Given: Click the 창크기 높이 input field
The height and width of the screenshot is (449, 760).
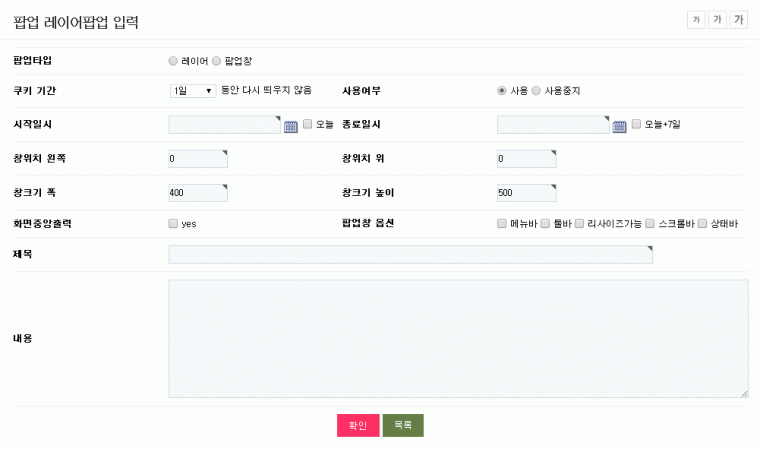Looking at the screenshot, I should (526, 193).
